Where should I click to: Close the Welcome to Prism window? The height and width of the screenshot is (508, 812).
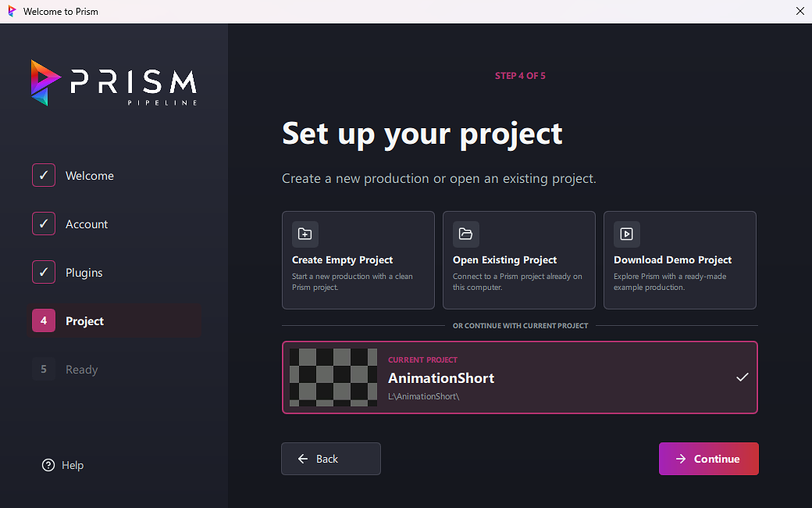click(800, 11)
